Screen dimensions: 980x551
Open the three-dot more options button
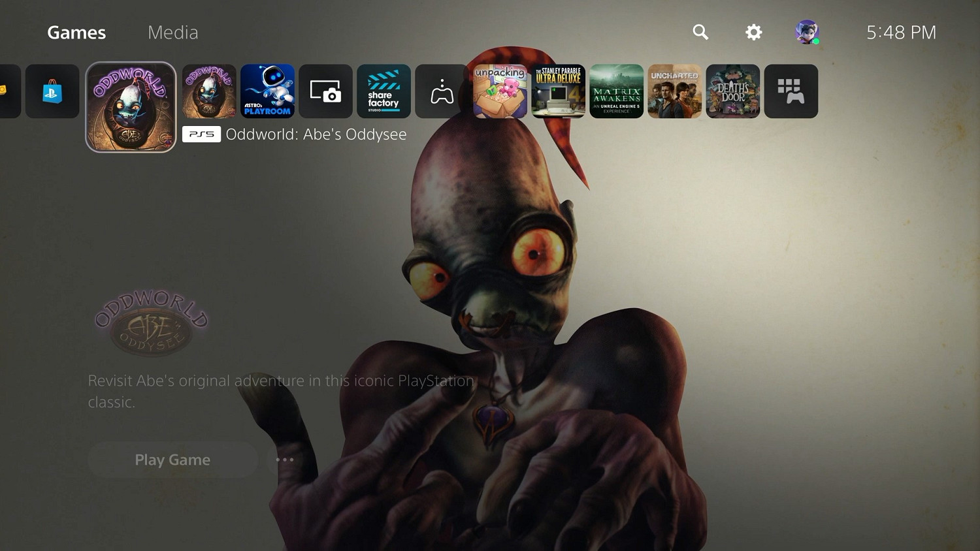285,460
